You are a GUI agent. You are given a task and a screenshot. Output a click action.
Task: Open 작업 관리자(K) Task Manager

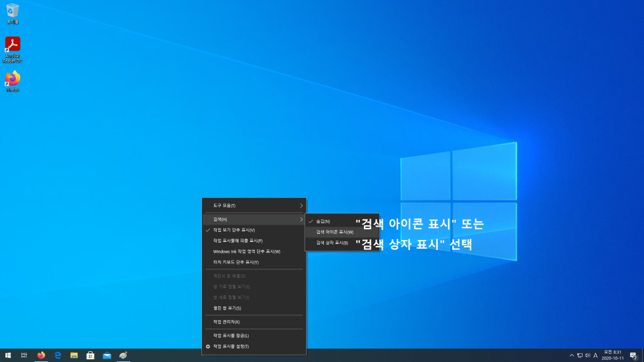click(x=254, y=322)
